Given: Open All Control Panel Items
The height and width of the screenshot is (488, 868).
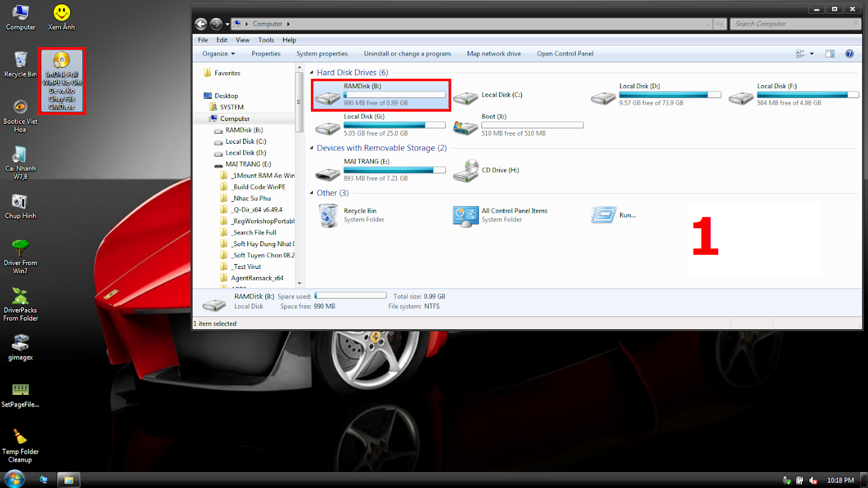Looking at the screenshot, I should tap(500, 215).
